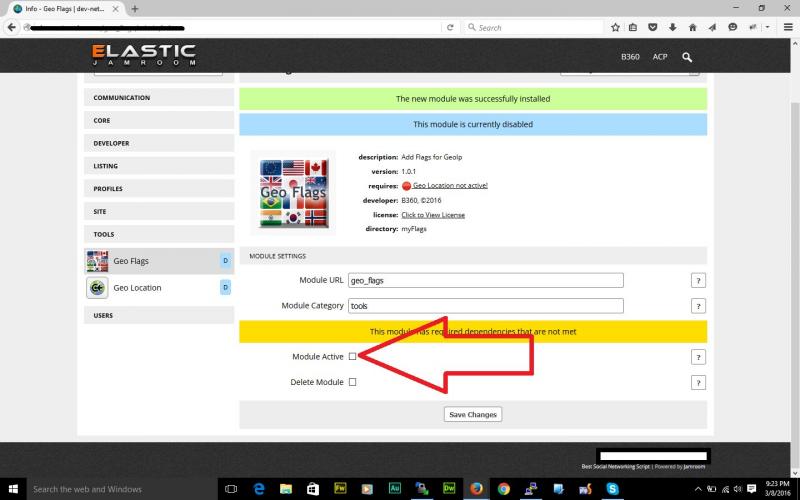Click the large Geo Flags module image

pos(293,193)
